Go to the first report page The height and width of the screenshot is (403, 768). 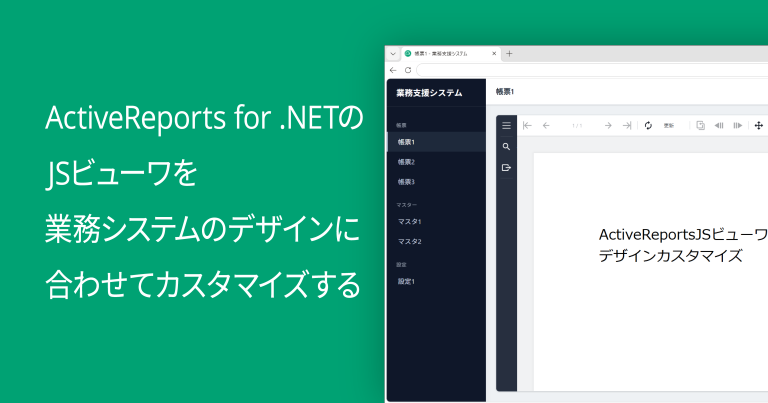point(528,126)
